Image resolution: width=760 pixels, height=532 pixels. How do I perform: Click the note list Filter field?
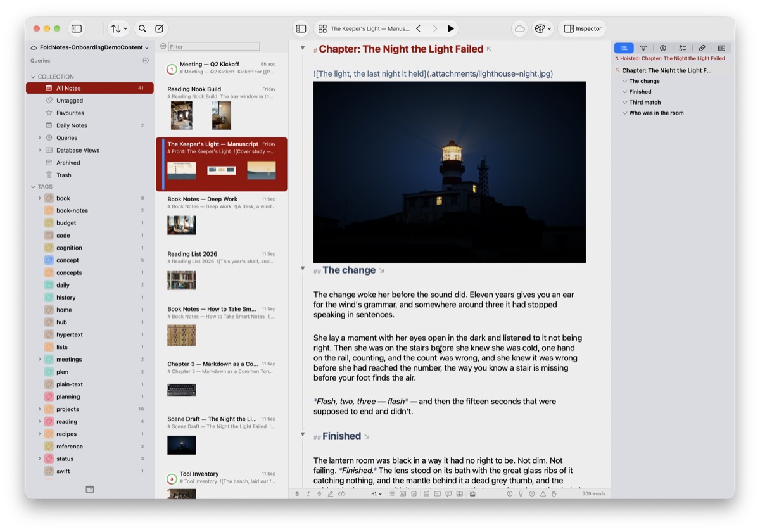point(214,46)
